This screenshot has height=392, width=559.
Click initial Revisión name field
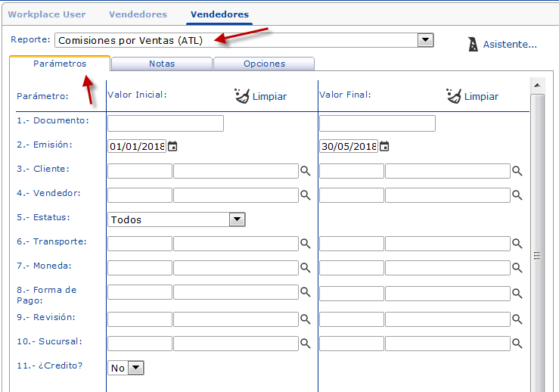[236, 319]
